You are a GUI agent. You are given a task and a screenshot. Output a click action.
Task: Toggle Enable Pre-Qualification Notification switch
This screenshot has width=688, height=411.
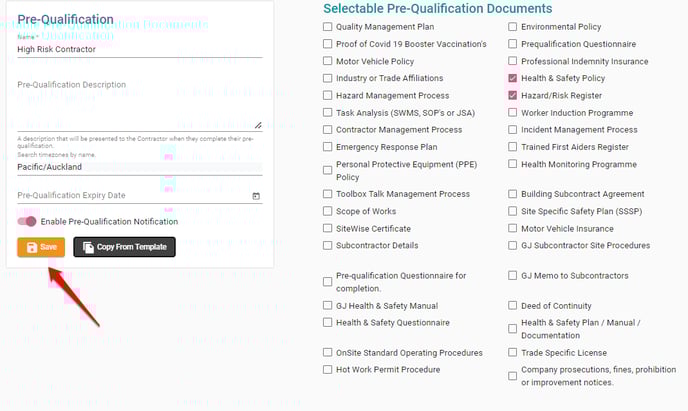click(x=27, y=222)
